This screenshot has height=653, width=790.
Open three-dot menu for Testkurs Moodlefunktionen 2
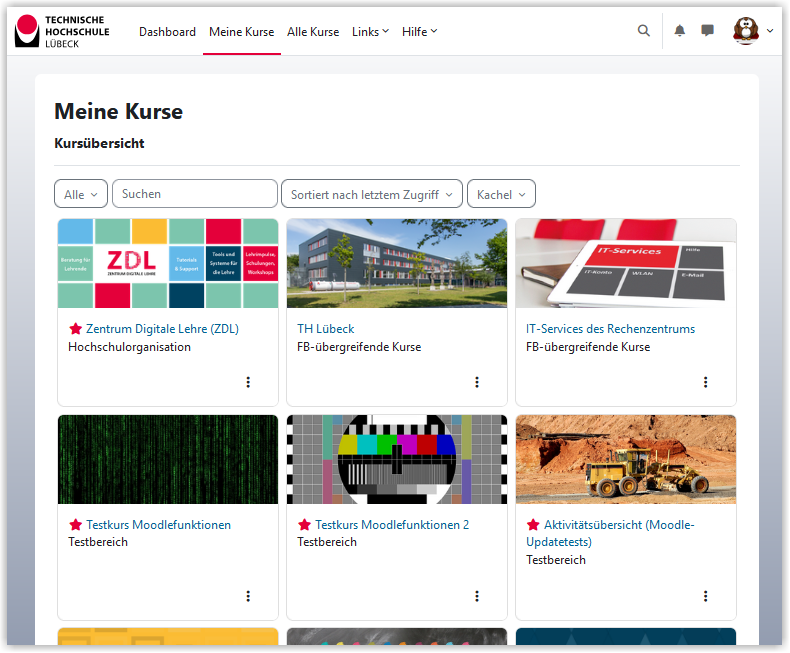click(x=477, y=596)
